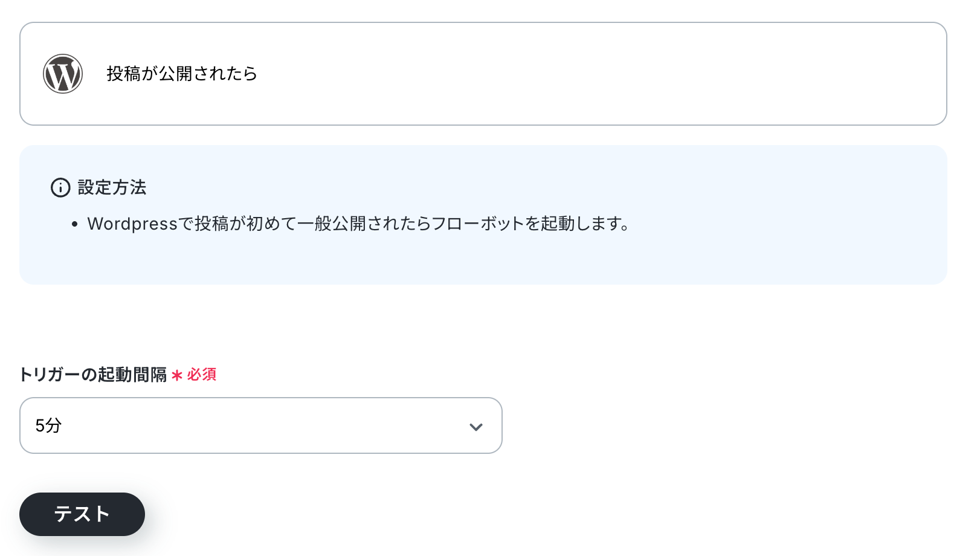Click the テスト button
The height and width of the screenshot is (556, 980).
82,514
